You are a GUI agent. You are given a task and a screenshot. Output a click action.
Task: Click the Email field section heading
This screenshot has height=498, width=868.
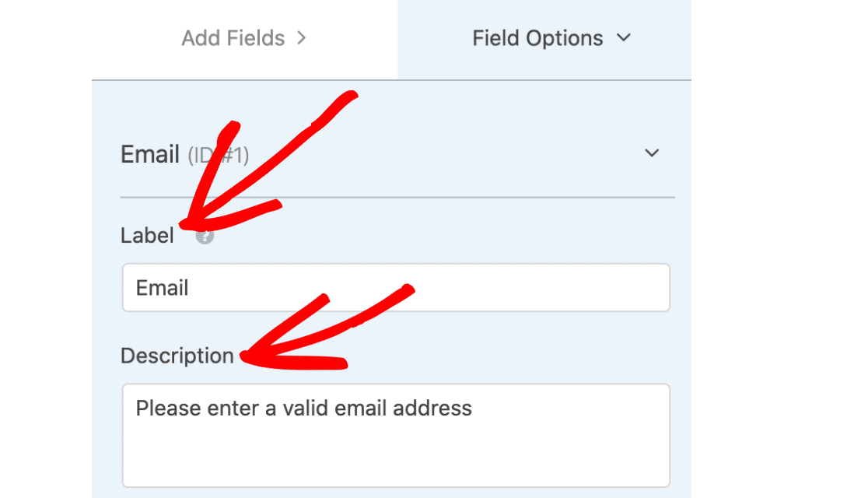click(x=150, y=154)
